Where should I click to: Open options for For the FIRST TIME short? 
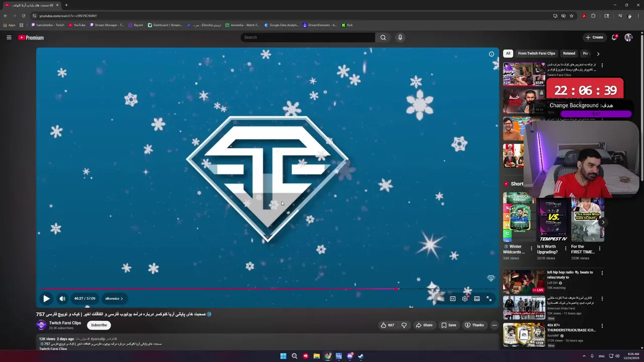(600, 248)
